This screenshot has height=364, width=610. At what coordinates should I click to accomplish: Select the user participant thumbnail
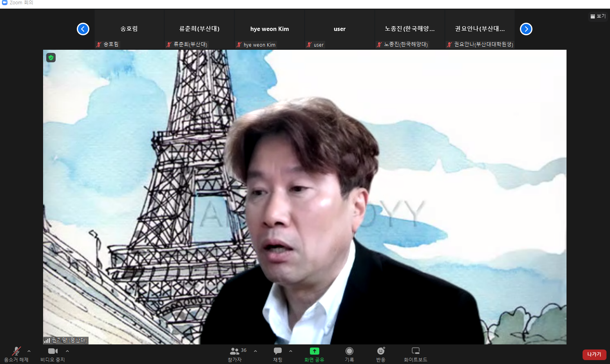[x=339, y=29]
